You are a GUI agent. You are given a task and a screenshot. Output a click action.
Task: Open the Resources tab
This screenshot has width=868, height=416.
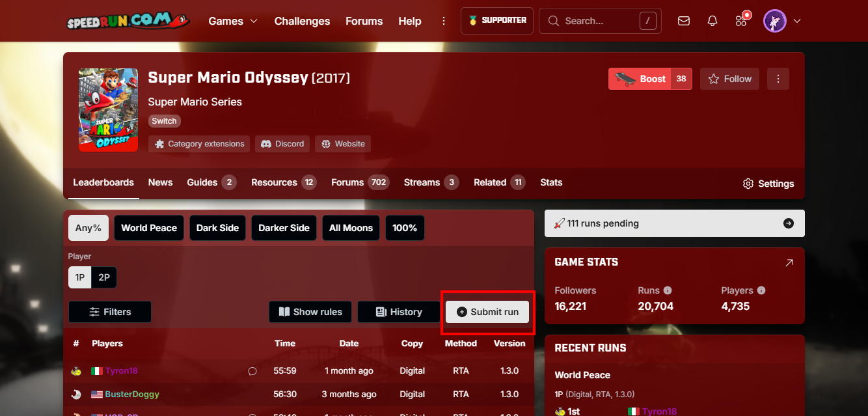click(x=284, y=183)
